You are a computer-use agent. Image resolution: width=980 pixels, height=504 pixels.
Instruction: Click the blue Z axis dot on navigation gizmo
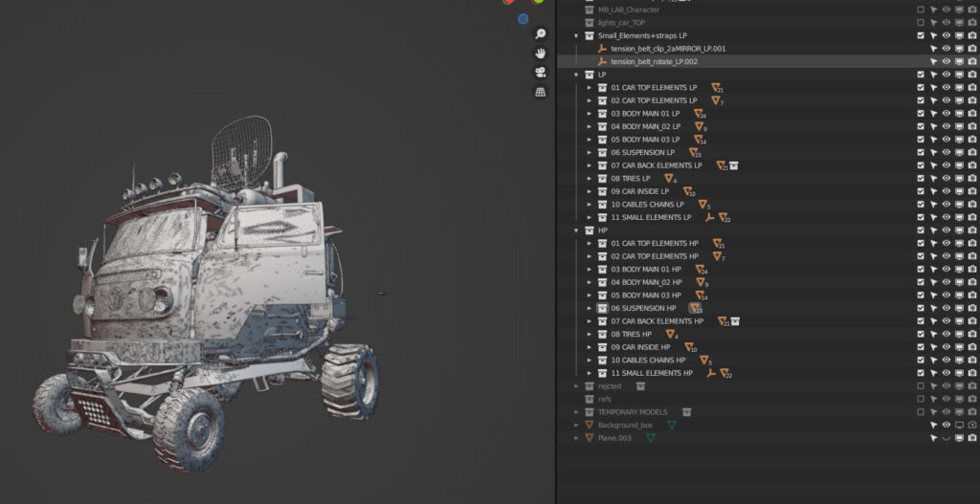[523, 19]
